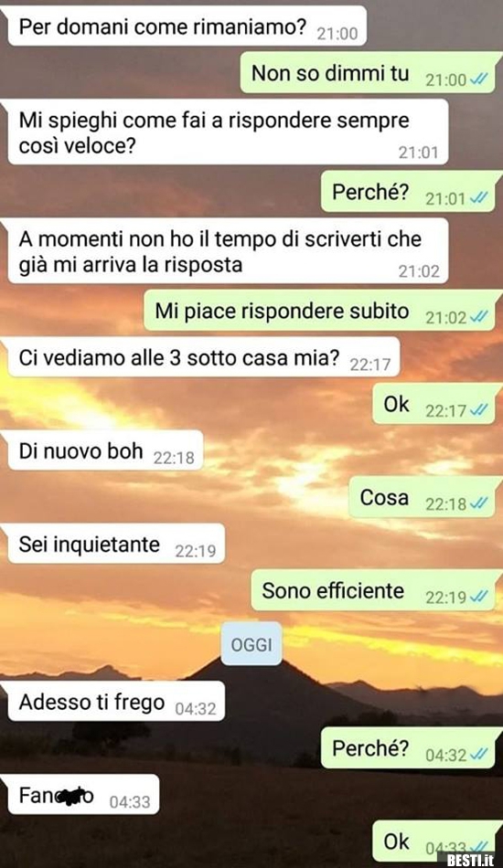Screen dimensions: 503x868
Task: Tap the OGGI date separator chip
Action: [x=251, y=644]
